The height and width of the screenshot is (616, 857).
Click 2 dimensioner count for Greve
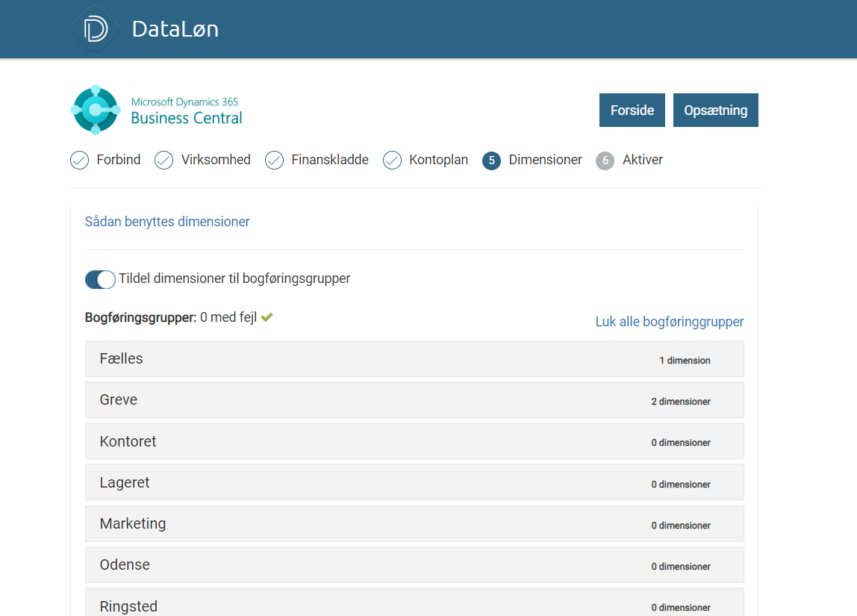pos(681,401)
